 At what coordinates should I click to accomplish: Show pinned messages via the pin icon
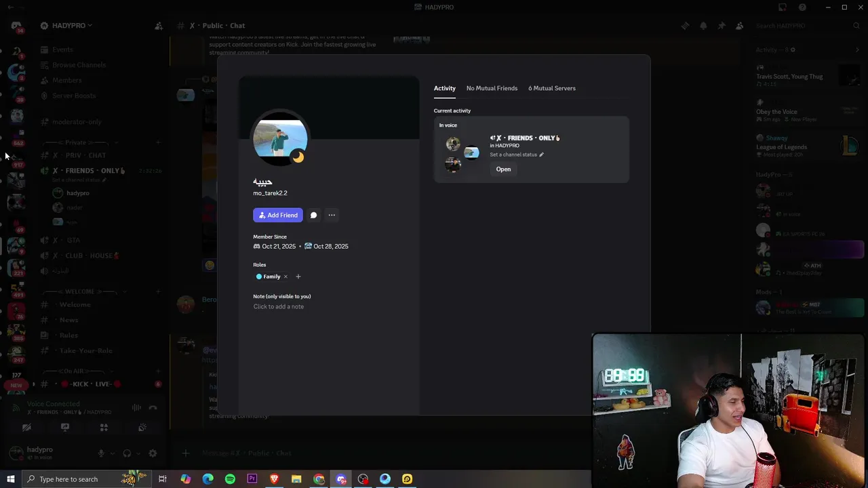click(722, 26)
